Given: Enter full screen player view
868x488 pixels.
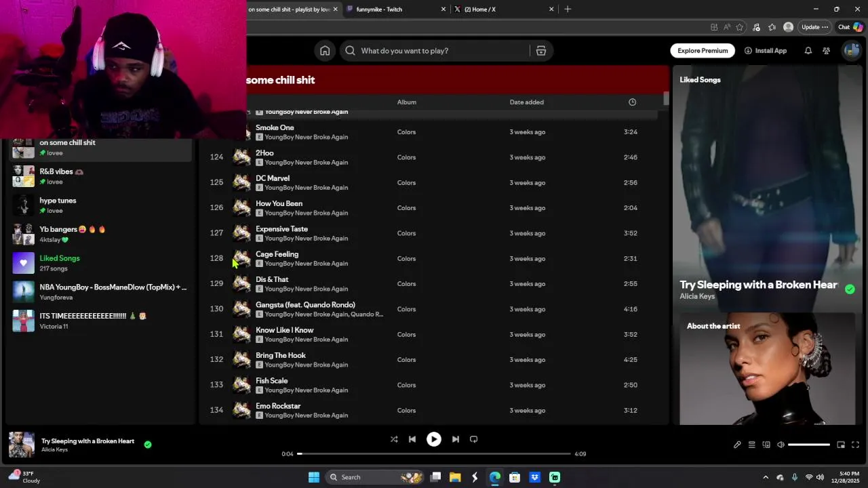Looking at the screenshot, I should pyautogui.click(x=855, y=445).
